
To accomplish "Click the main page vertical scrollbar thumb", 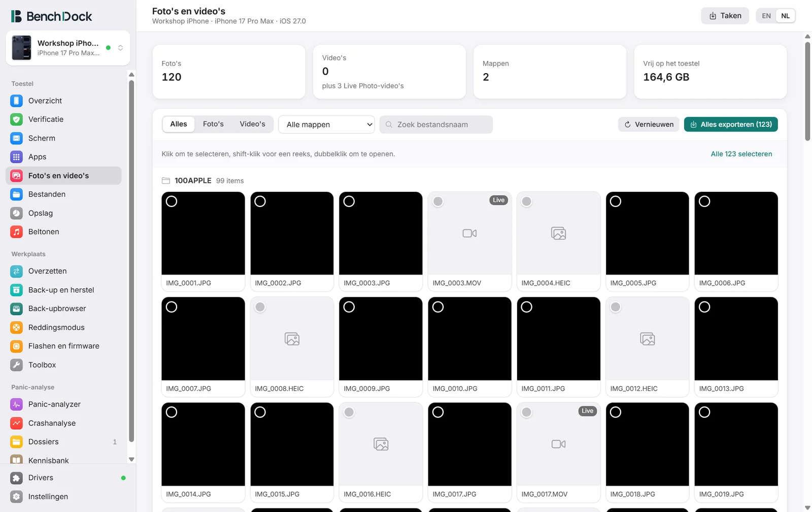I will (x=807, y=91).
